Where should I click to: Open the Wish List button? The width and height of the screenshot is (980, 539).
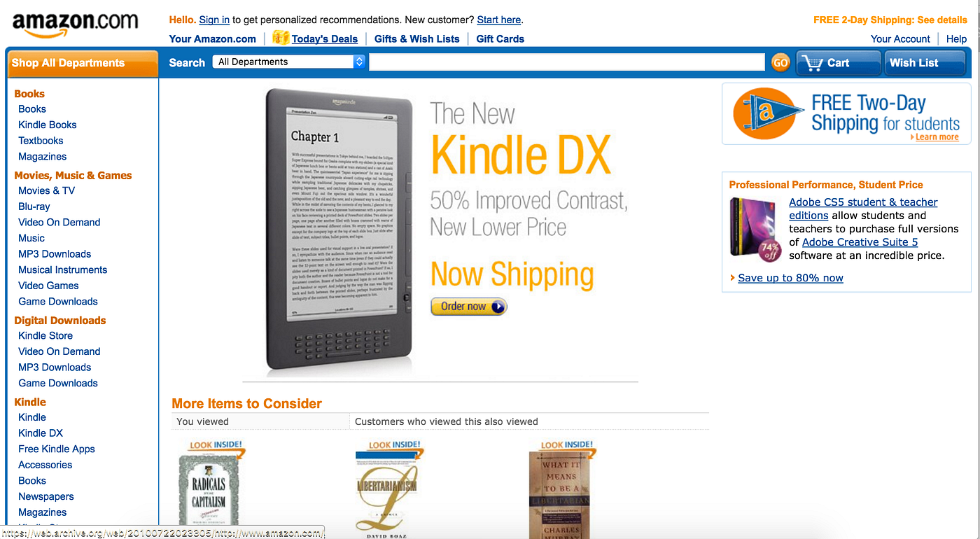click(x=925, y=63)
